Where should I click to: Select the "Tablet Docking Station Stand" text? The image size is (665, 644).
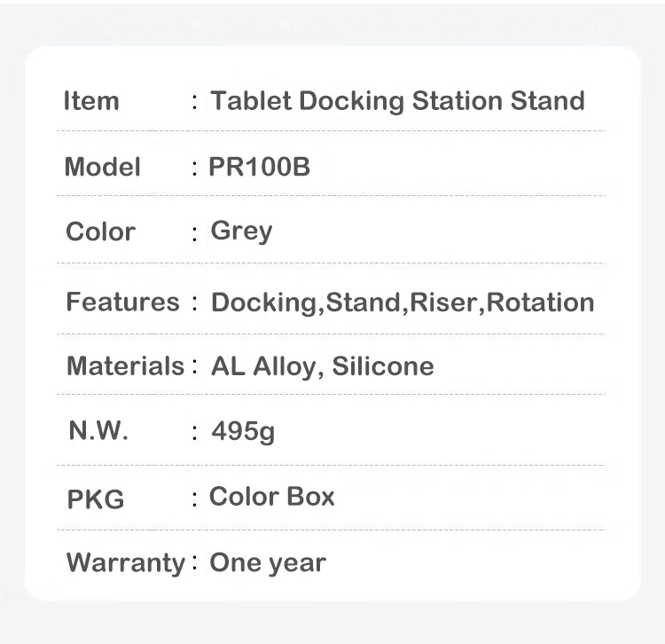397,101
